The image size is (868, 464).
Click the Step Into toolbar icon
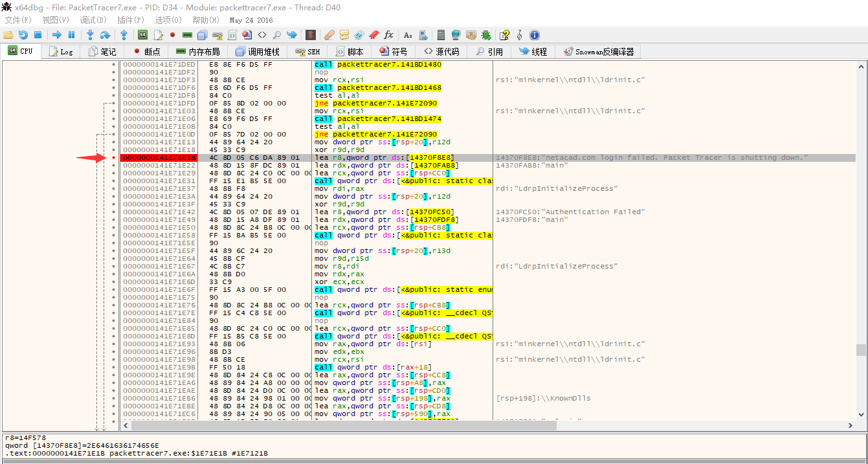90,35
